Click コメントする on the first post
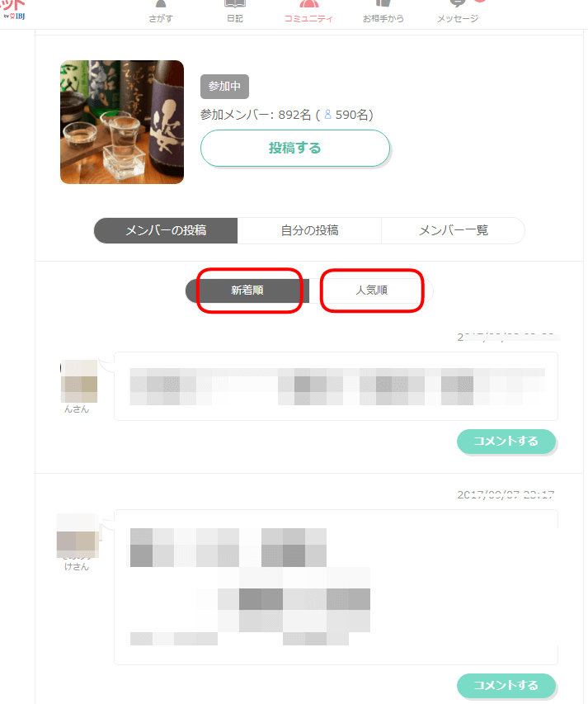This screenshot has height=704, width=588. 506,442
